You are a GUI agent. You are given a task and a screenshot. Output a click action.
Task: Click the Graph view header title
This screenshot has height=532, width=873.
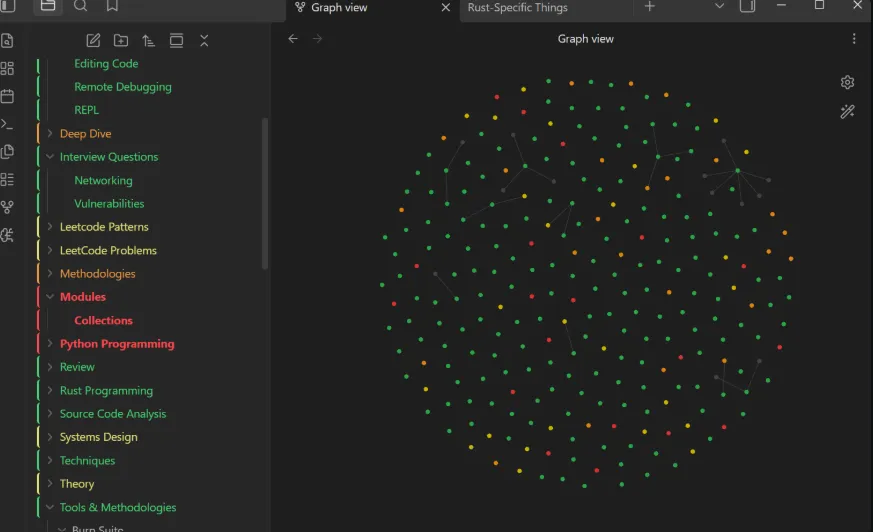coord(585,39)
